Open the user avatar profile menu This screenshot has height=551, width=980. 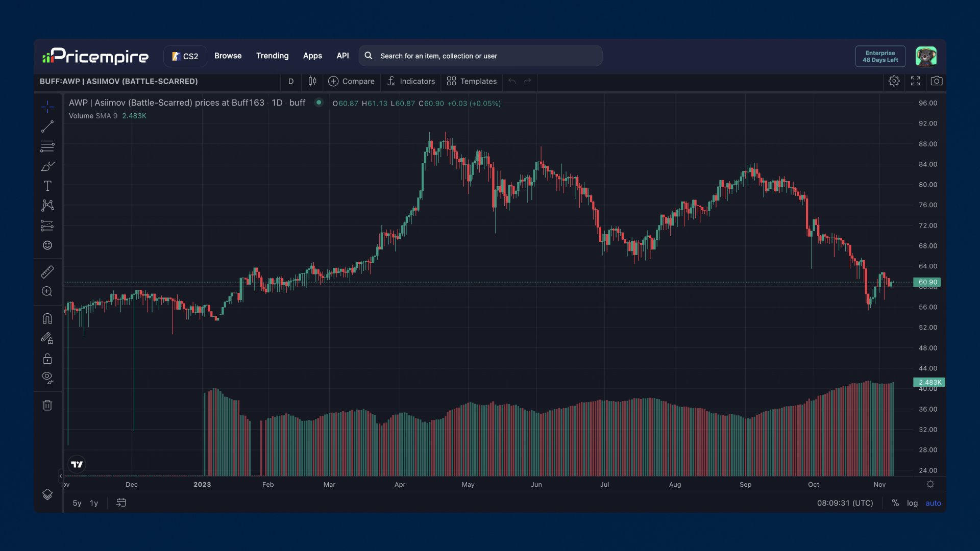926,56
